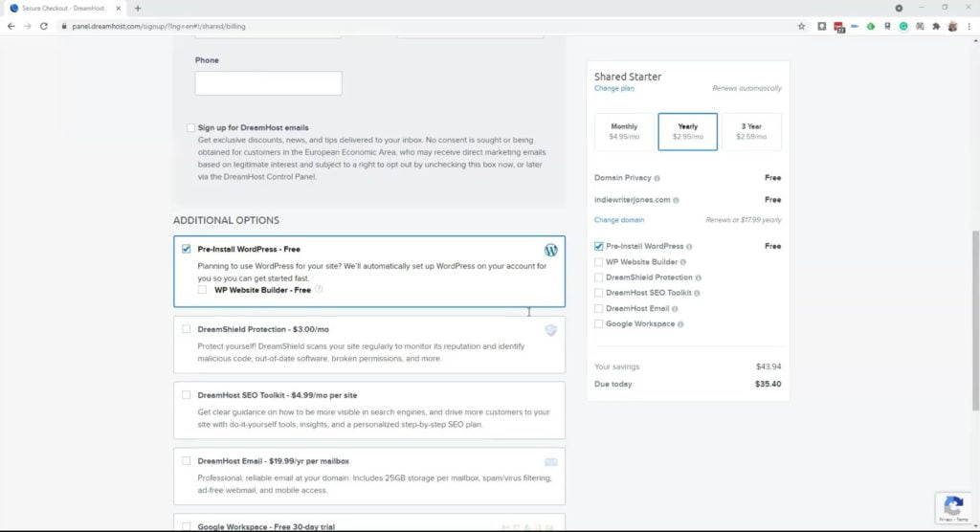Click the Change plan link

(x=613, y=88)
